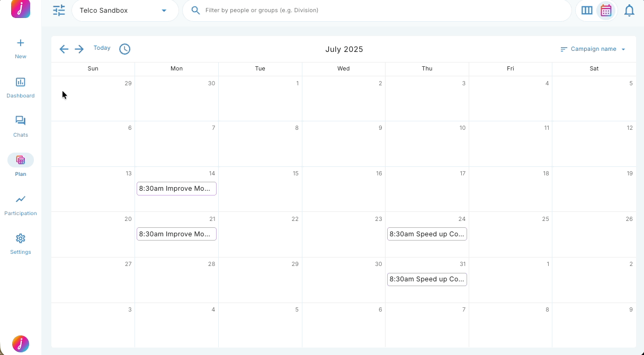
Task: Click the avatar icon at bottom left
Action: (20, 343)
